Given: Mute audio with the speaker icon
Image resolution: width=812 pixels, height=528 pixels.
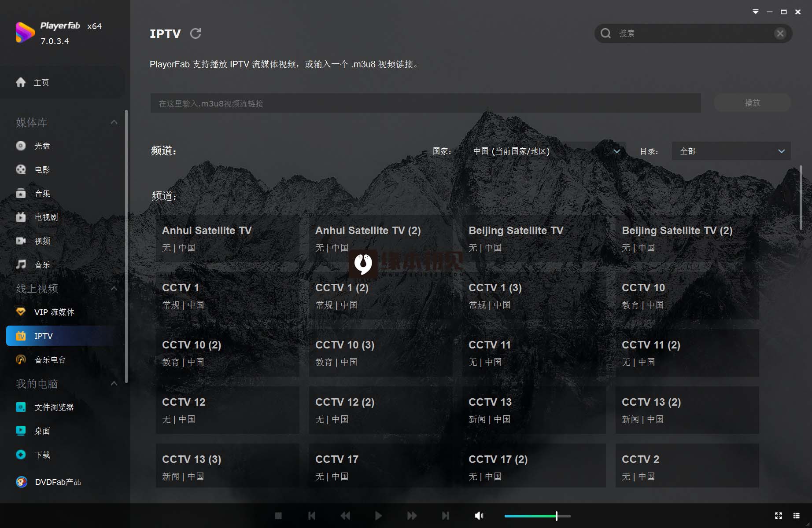Looking at the screenshot, I should 479,516.
